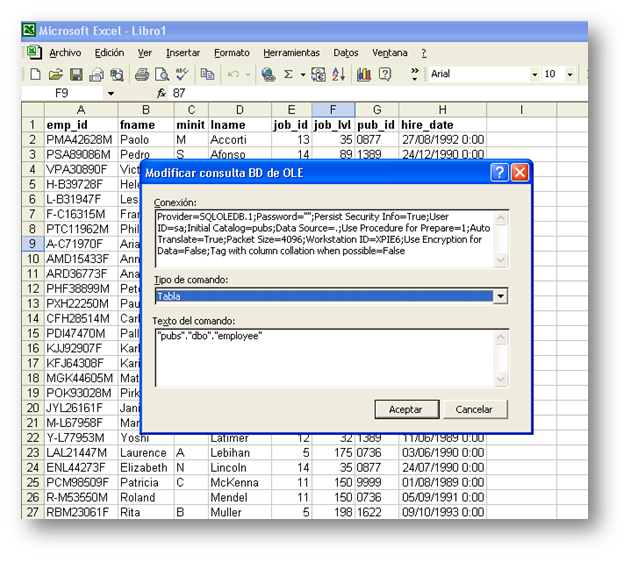Viewport: 630px width, 561px height.
Task: Open Print Preview from toolbar
Action: 162,74
